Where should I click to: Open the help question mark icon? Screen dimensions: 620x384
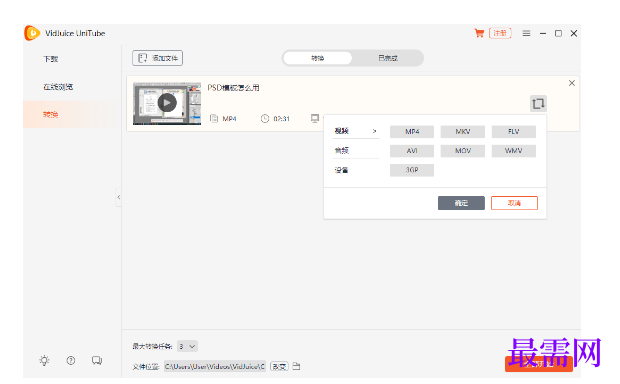coord(71,360)
